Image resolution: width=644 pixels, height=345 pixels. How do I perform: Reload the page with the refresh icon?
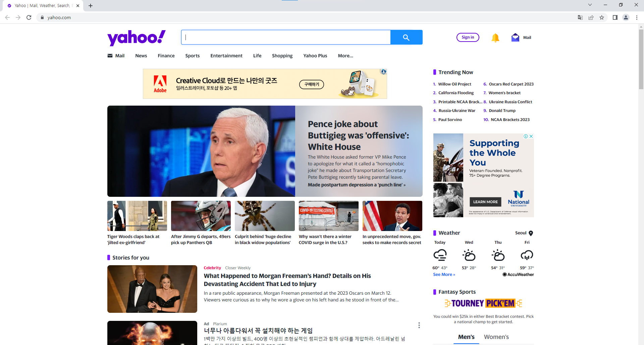29,17
